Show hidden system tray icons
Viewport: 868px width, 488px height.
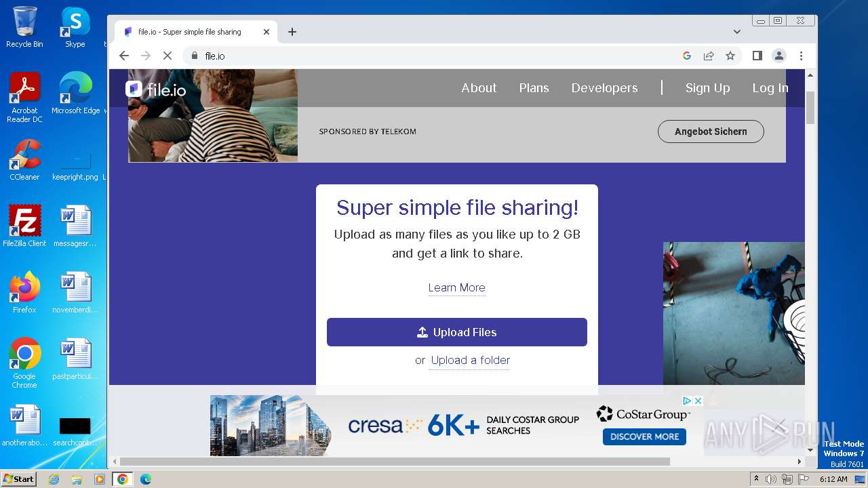point(756,479)
